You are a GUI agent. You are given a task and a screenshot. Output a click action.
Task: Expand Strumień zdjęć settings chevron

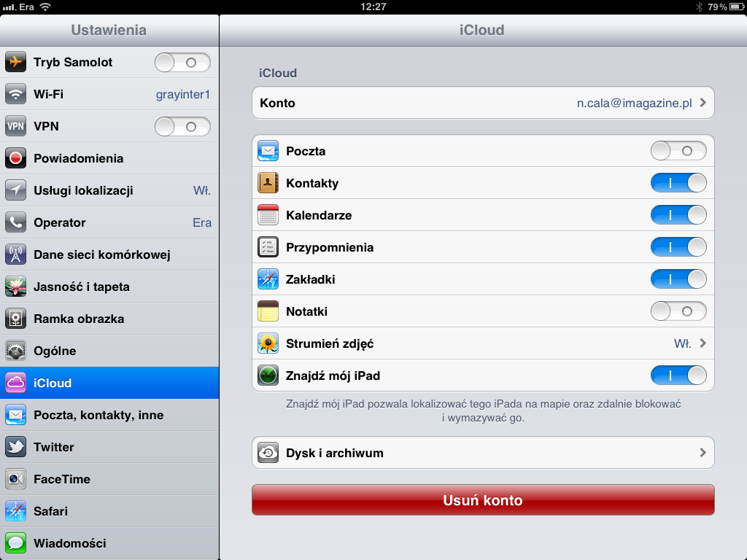click(x=703, y=343)
